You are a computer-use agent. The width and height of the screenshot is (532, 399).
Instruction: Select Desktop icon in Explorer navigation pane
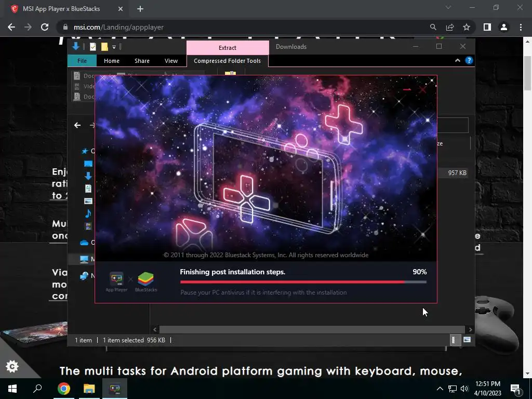(88, 164)
